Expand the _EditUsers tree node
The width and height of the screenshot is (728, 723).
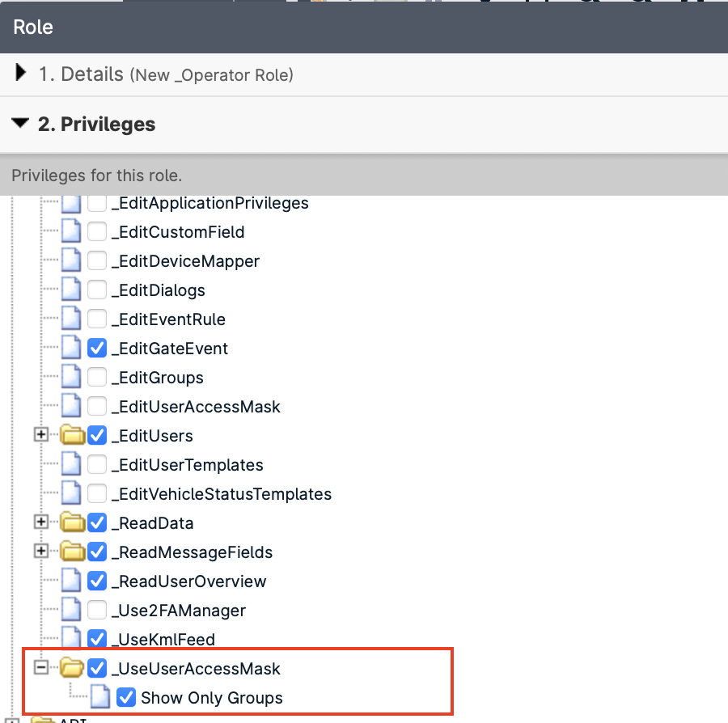tap(40, 436)
